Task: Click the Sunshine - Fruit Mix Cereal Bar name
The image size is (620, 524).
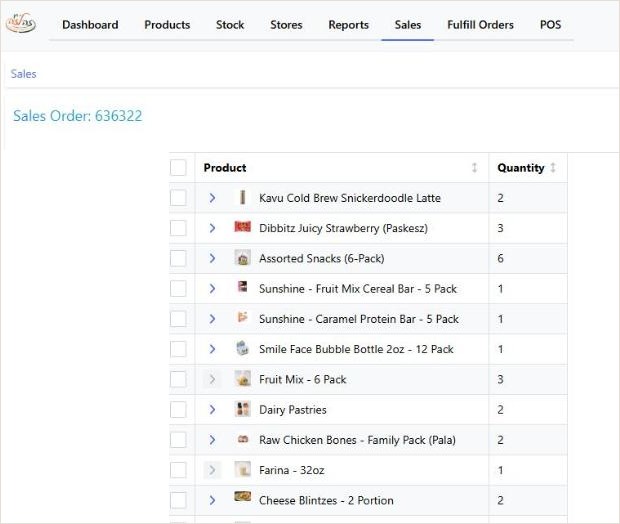Action: point(358,289)
